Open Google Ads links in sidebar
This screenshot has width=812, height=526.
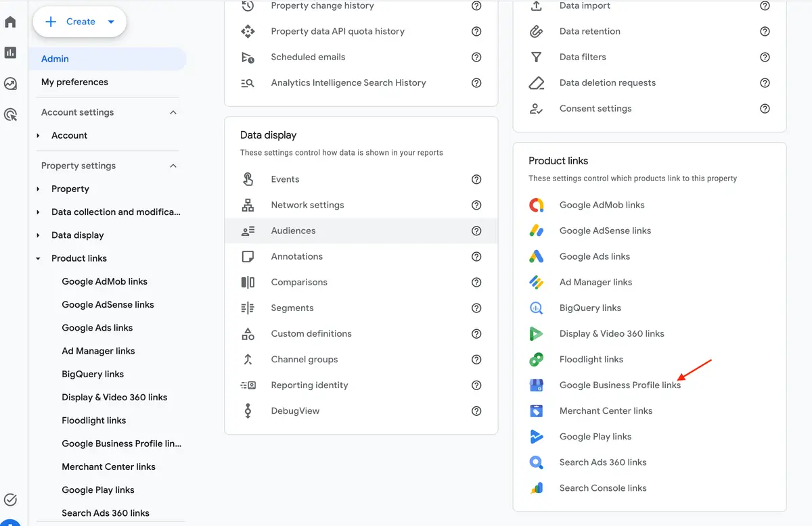(x=97, y=327)
